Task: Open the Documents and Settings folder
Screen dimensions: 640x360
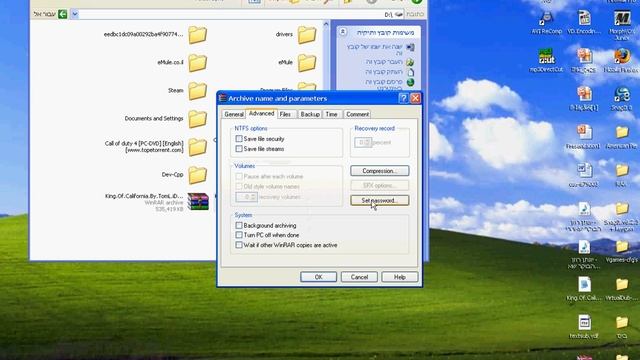Action: pyautogui.click(x=198, y=119)
